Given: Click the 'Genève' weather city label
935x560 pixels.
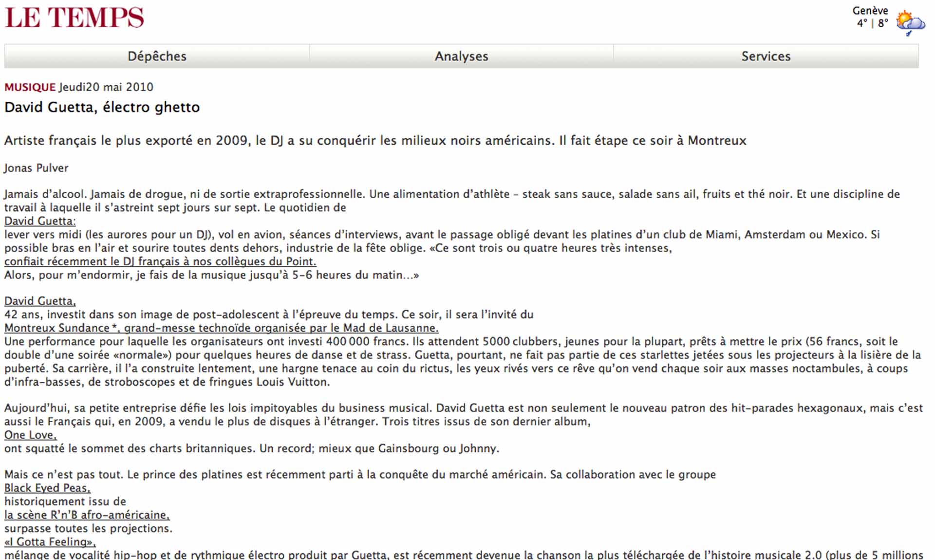Looking at the screenshot, I should (870, 11).
